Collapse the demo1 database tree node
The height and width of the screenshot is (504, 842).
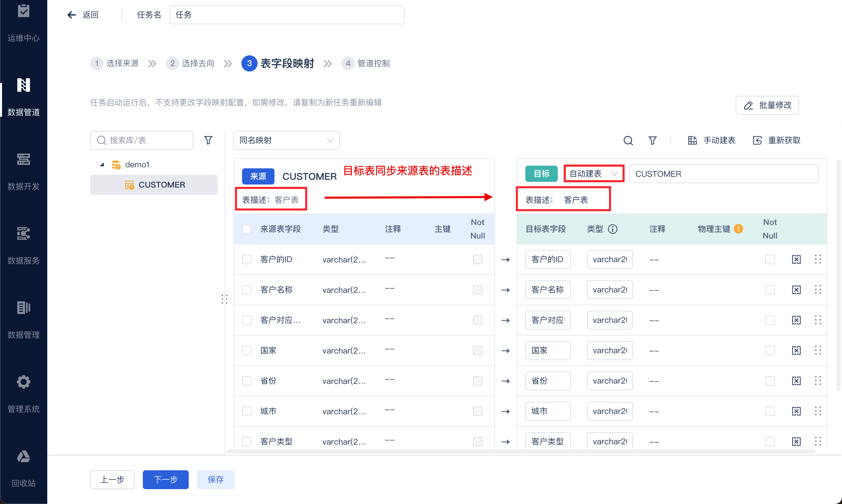pyautogui.click(x=102, y=165)
